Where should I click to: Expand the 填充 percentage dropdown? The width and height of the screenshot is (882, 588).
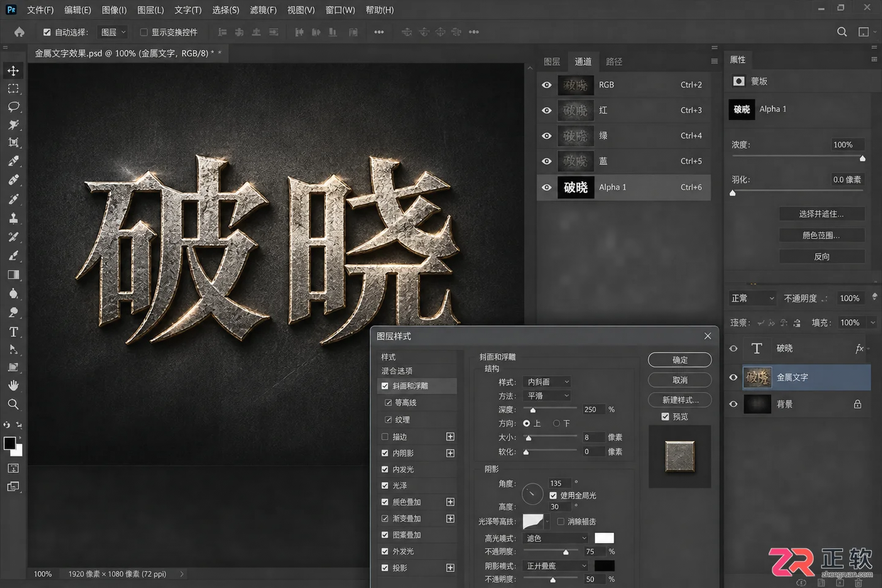pyautogui.click(x=873, y=323)
